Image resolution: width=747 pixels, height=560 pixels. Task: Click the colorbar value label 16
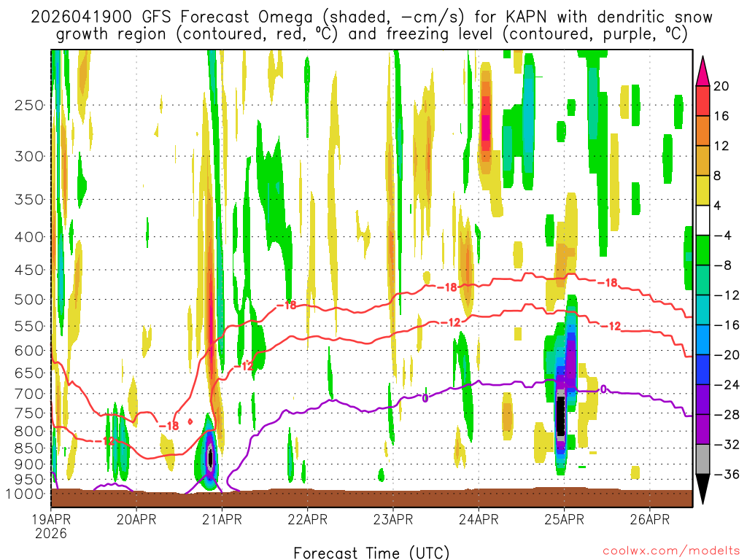(721, 116)
